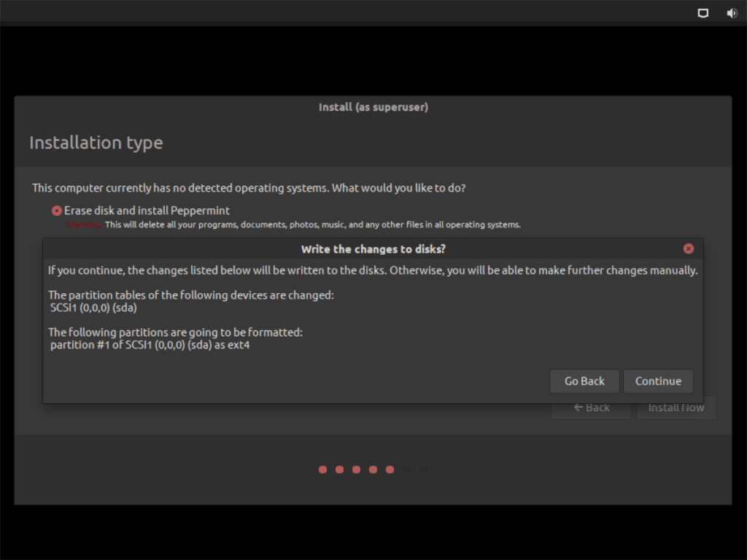
Task: Click the fourth red progress dot
Action: [373, 470]
